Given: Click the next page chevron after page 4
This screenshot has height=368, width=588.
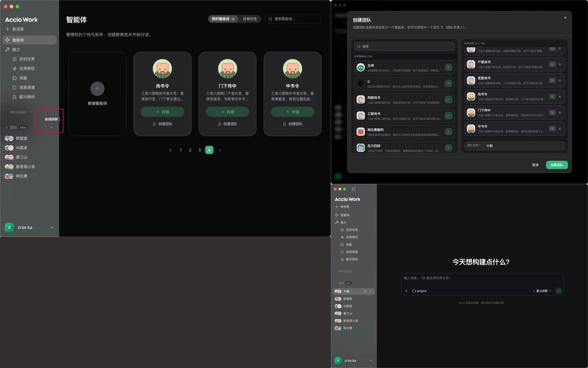Looking at the screenshot, I should coord(220,150).
